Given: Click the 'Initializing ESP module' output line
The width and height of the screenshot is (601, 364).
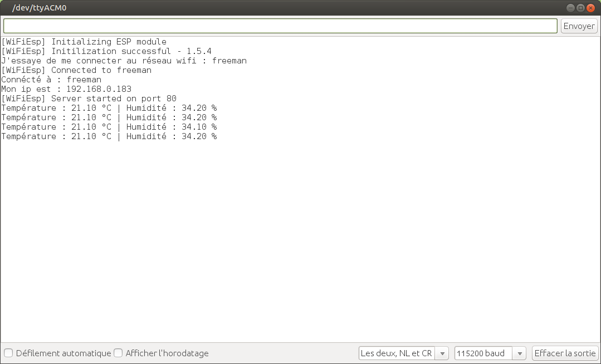Looking at the screenshot, I should [84, 42].
